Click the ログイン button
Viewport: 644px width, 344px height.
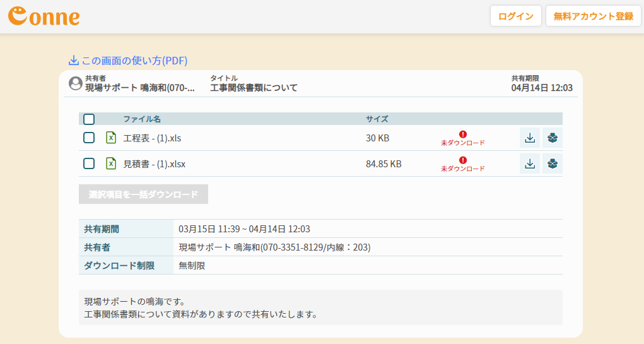click(x=516, y=16)
